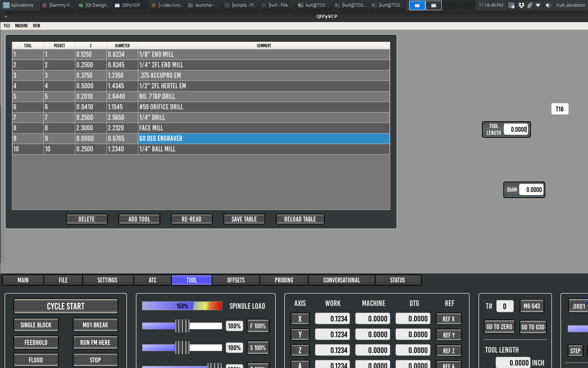Open the launcher folder taskbar entry
The image size is (588, 368).
tap(204, 5)
